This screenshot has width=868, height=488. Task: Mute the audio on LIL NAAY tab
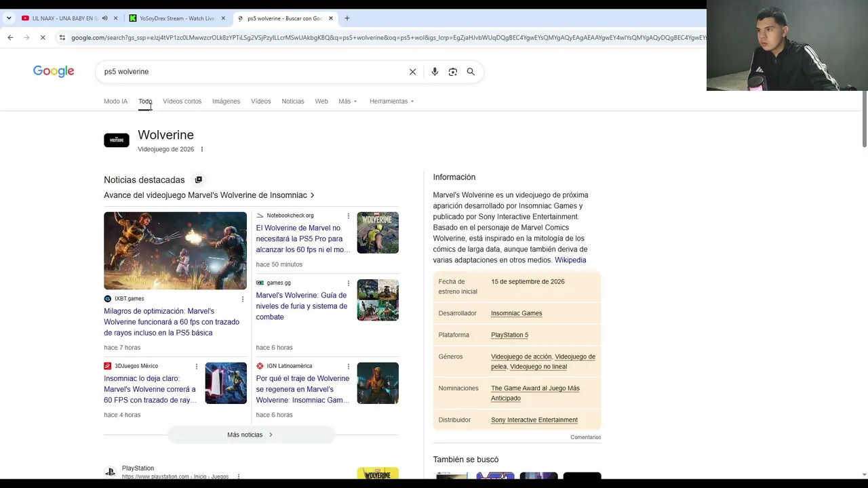[104, 18]
